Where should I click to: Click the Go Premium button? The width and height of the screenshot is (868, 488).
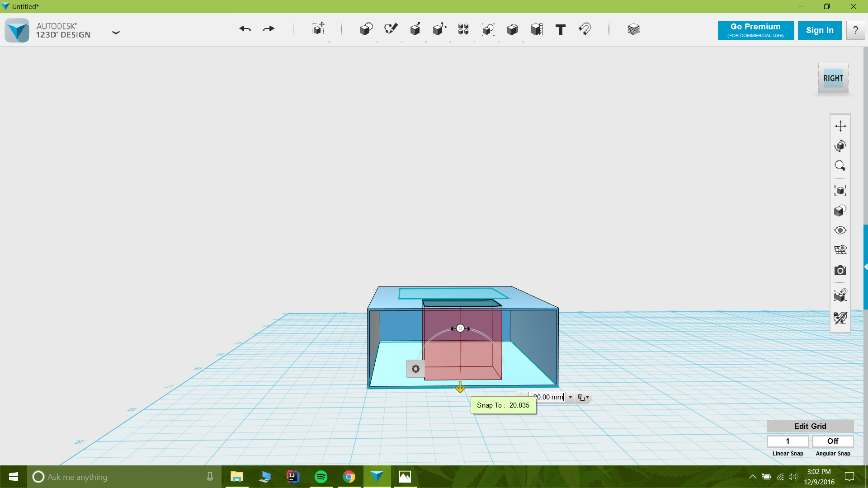click(756, 30)
